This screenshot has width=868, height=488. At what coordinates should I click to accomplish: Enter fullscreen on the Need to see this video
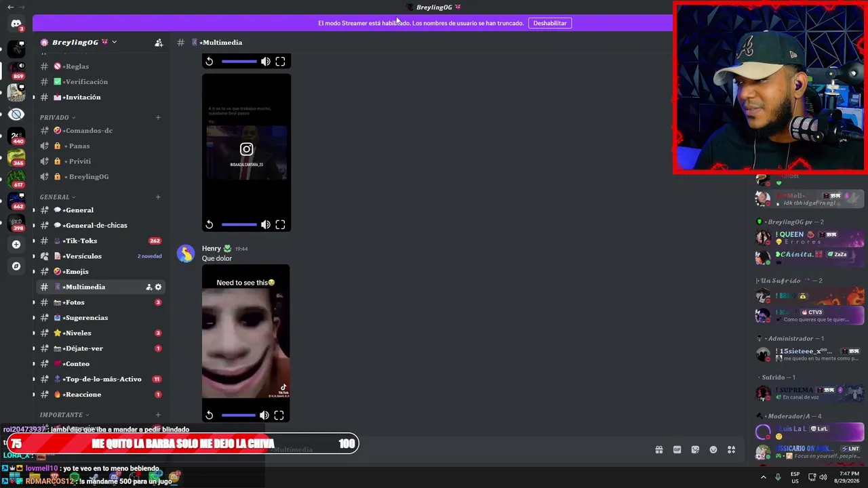279,415
